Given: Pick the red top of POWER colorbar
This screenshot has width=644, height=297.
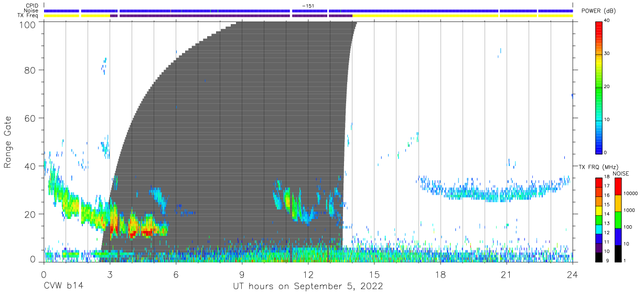Looking at the screenshot, I should click(x=598, y=25).
